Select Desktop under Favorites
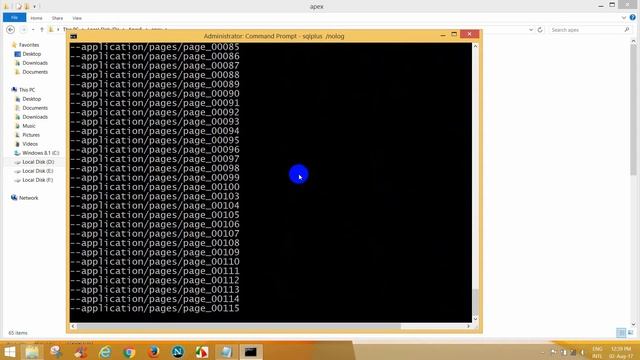The width and height of the screenshot is (640, 360). [31, 54]
